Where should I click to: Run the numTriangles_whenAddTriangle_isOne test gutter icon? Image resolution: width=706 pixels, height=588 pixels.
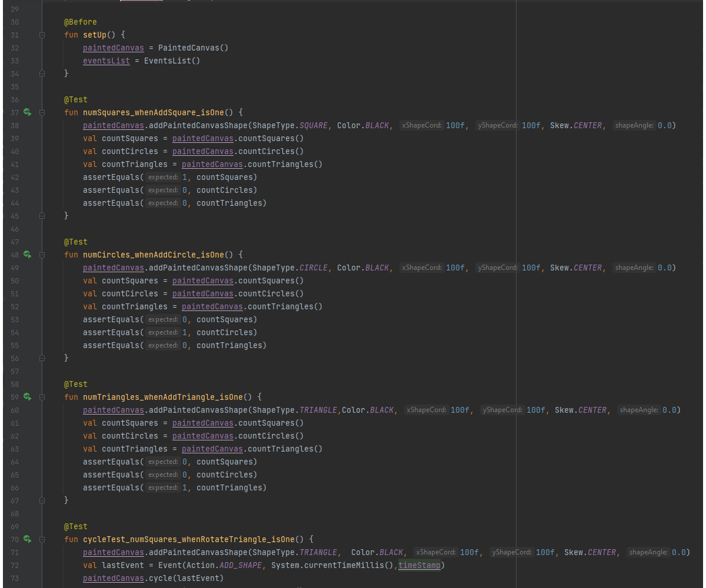(x=27, y=397)
